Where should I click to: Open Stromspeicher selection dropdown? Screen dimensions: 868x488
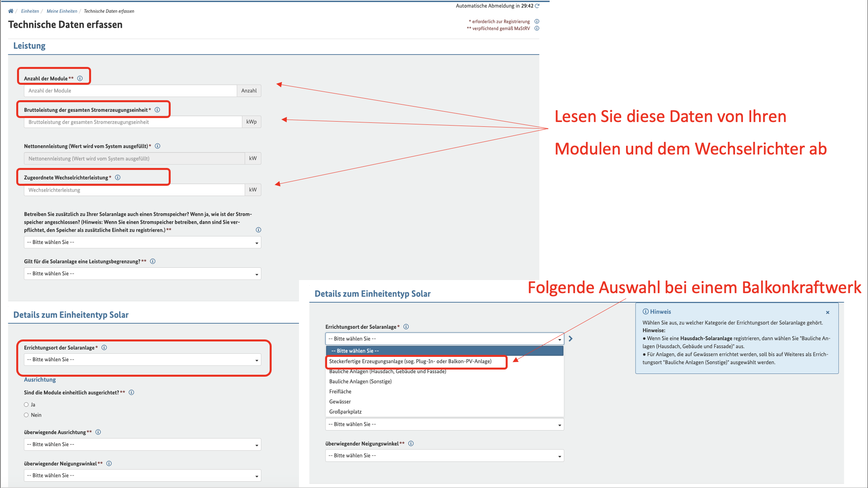pos(142,242)
